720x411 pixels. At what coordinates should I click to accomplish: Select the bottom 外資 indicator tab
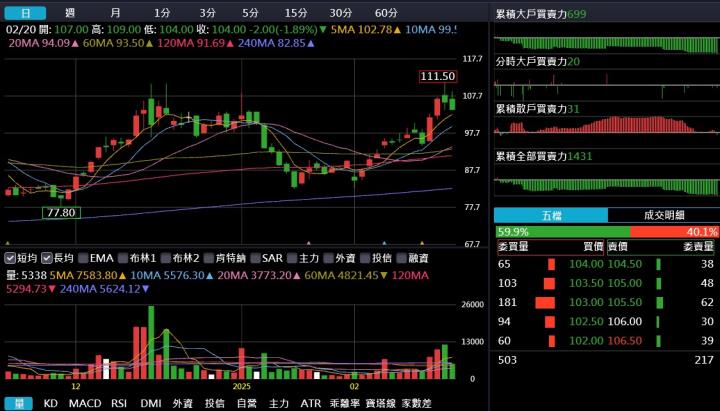click(183, 404)
